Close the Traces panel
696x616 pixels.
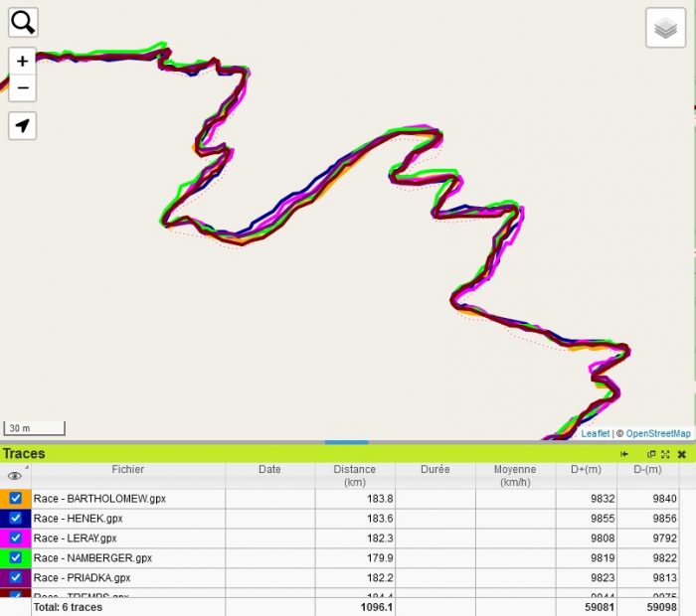[x=682, y=454]
